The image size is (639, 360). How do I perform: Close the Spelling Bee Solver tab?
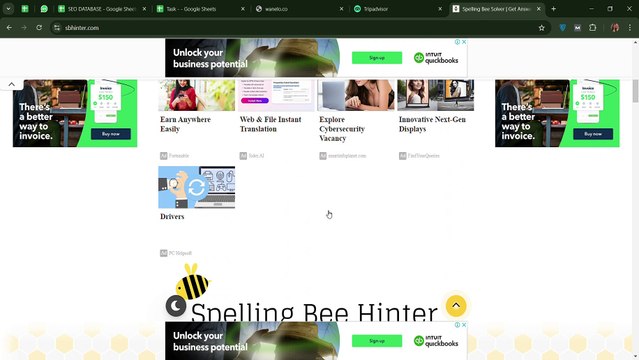coord(539,9)
